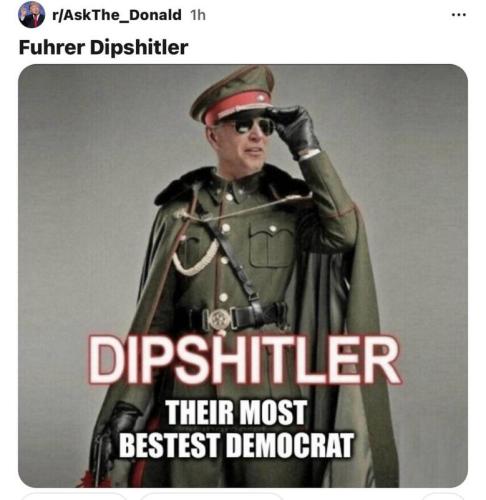Open the three-dot post options menu
486x500 pixels.
459,15
